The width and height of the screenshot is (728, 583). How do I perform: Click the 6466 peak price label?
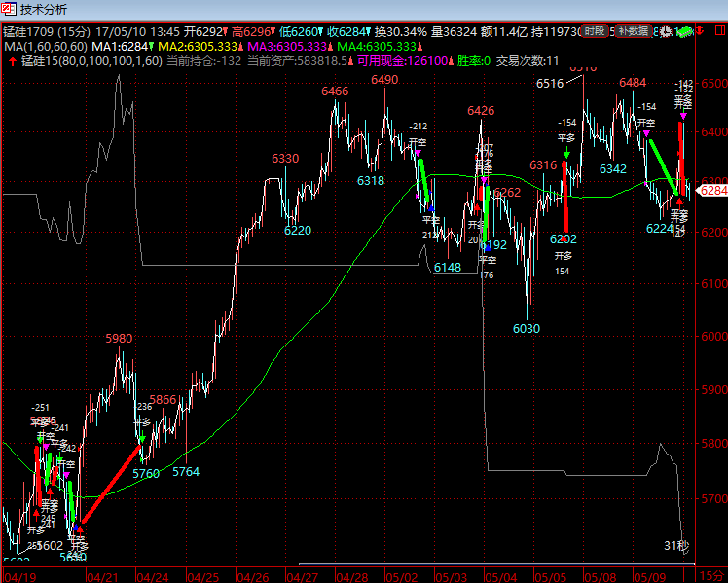(x=335, y=91)
